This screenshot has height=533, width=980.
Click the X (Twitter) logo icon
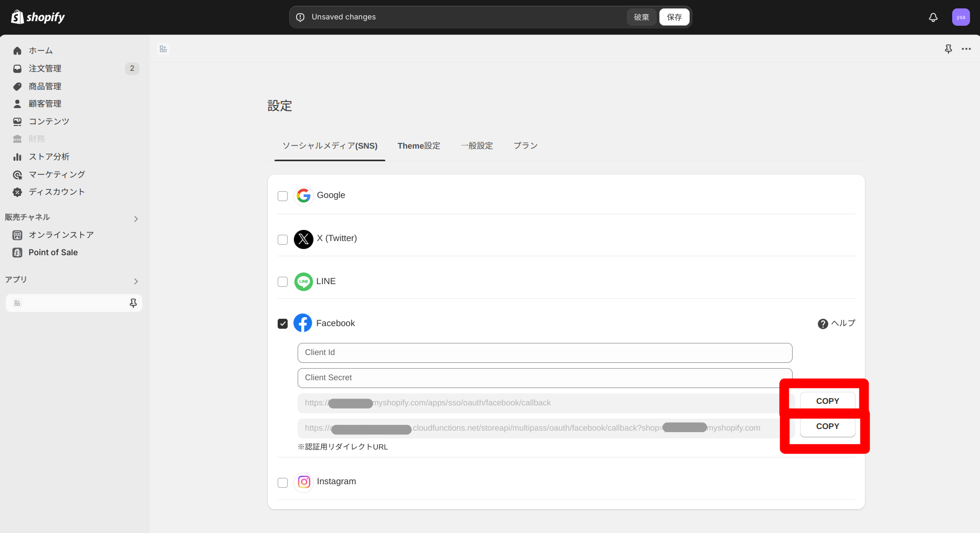303,239
